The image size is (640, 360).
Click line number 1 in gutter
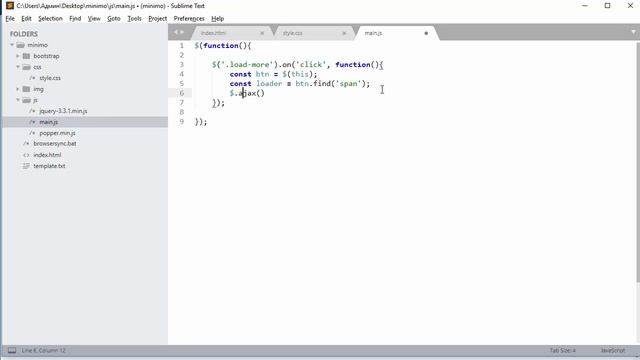coord(182,46)
